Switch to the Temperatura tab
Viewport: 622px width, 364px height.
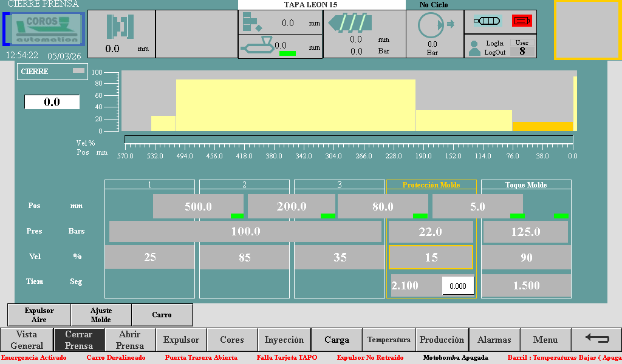[389, 340]
